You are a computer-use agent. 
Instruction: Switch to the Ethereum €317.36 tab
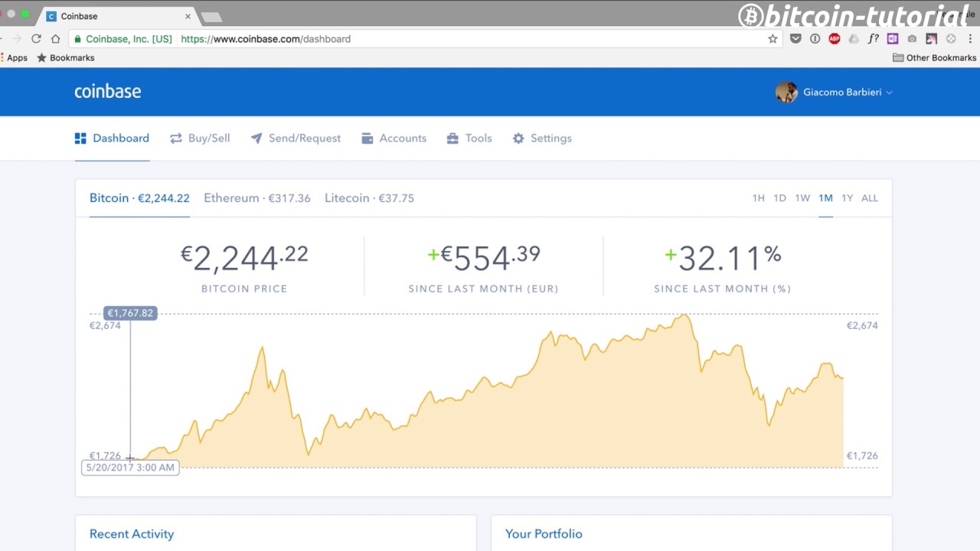(257, 197)
